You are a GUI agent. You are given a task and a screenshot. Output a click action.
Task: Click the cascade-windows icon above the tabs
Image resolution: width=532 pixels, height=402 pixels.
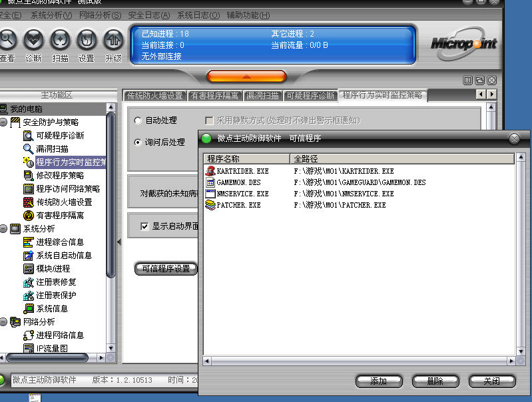coord(480,81)
